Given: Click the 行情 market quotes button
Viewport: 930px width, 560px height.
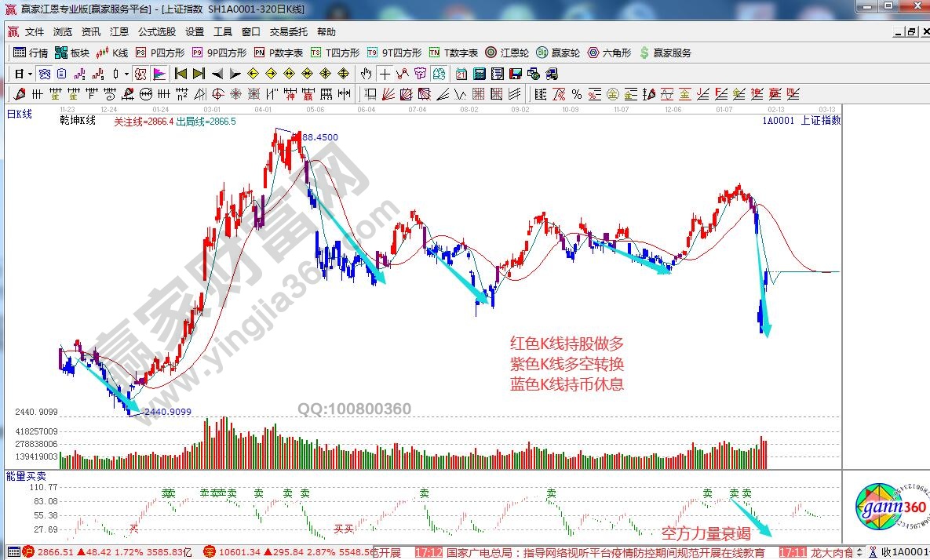Looking at the screenshot, I should pyautogui.click(x=31, y=53).
